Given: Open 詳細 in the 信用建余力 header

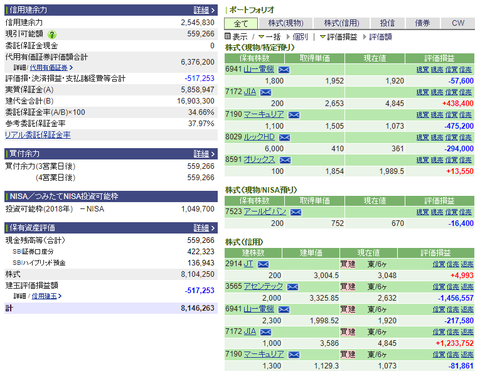Looking at the screenshot, I should coord(204,10).
